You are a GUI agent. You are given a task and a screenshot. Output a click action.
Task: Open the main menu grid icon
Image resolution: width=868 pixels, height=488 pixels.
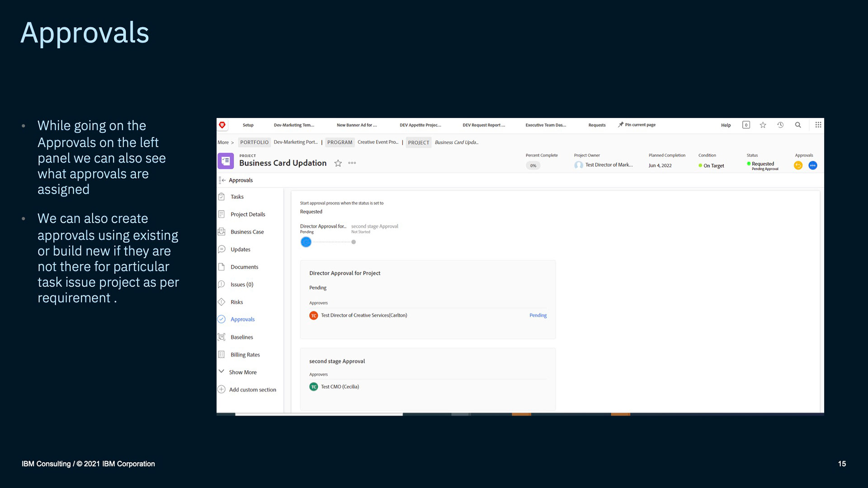818,125
